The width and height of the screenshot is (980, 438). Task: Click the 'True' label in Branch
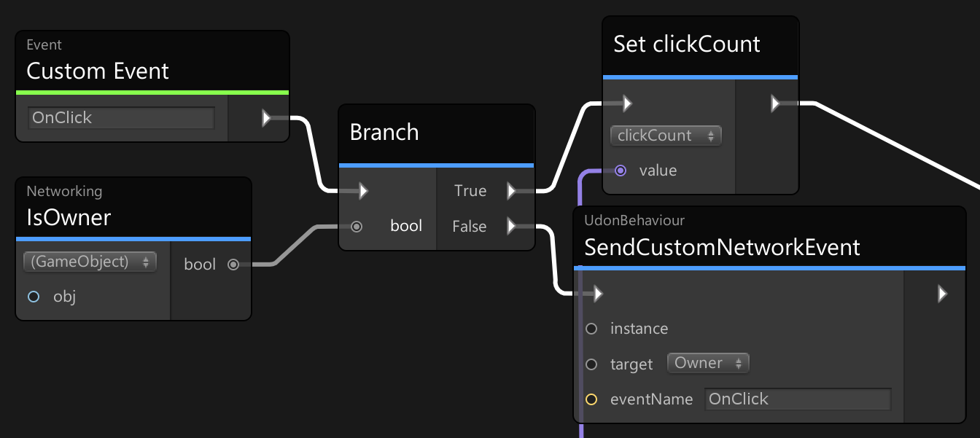[470, 191]
